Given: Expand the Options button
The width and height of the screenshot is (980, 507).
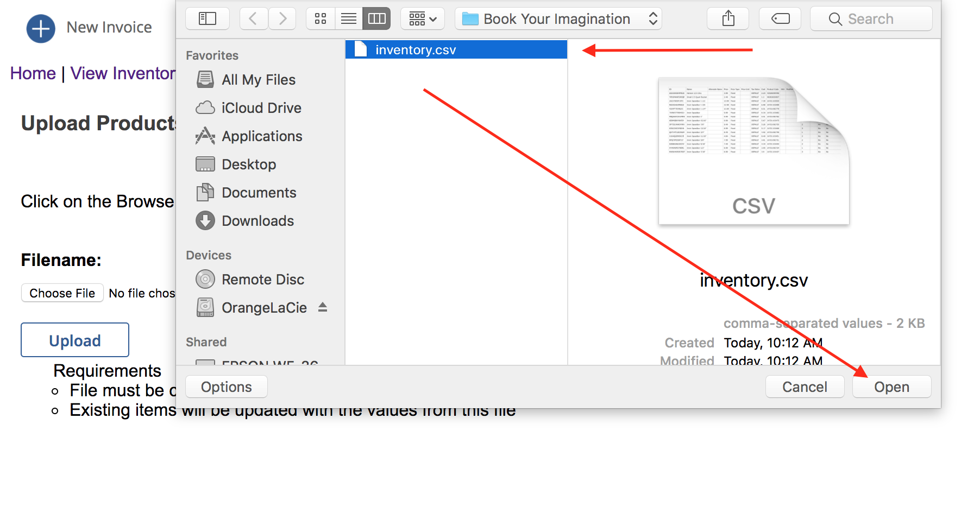Looking at the screenshot, I should 226,387.
